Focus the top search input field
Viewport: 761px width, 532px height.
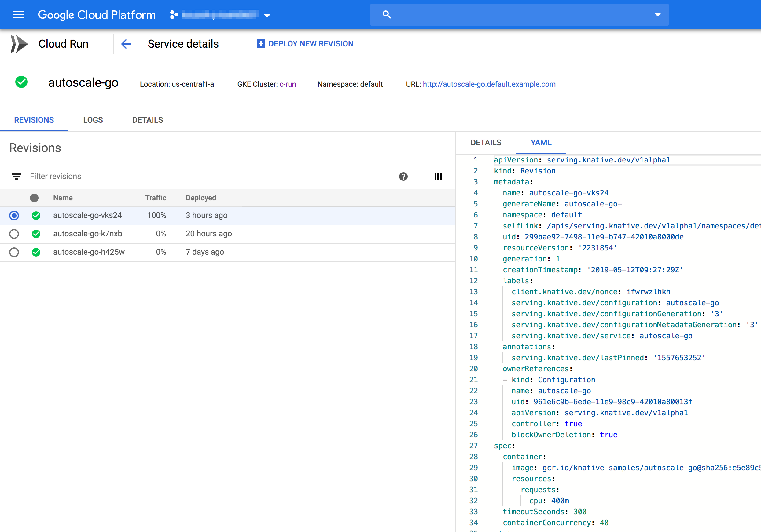point(519,15)
